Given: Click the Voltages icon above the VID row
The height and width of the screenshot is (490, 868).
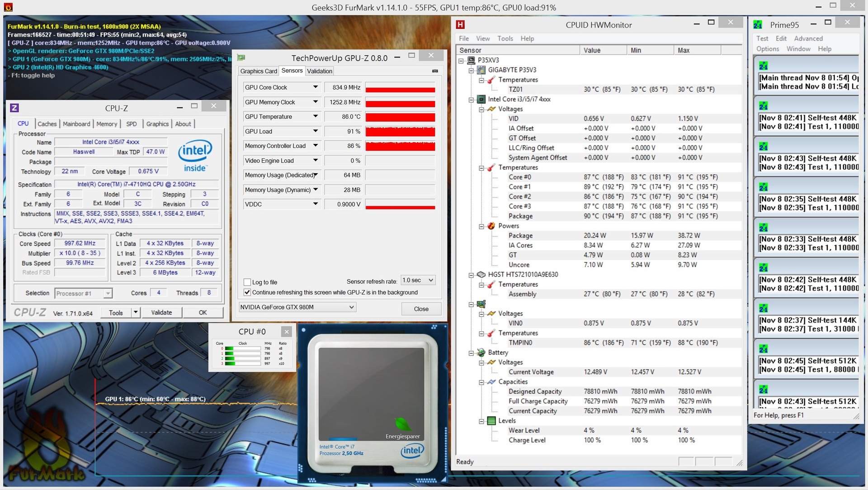Looking at the screenshot, I should [491, 109].
